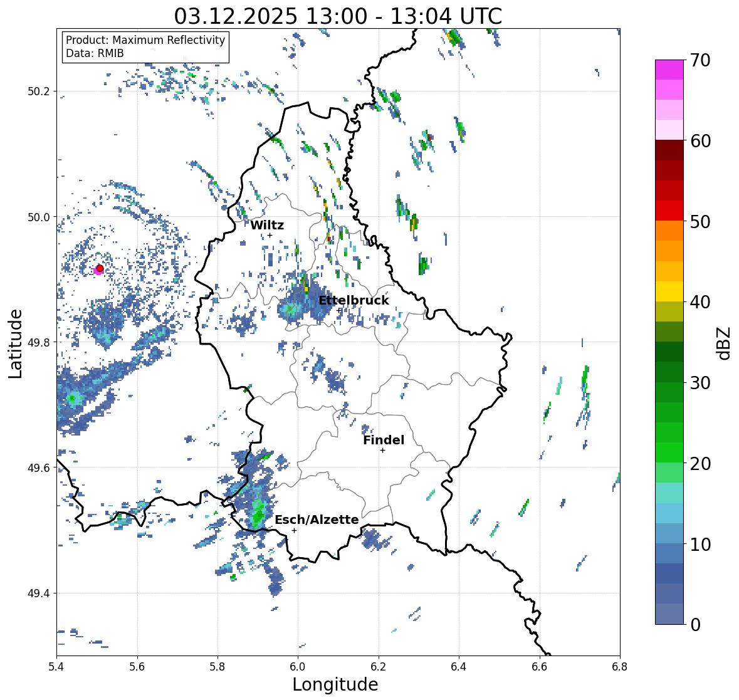Click the 60 tick on the colorbar
Image resolution: width=739 pixels, height=700 pixels.
(700, 141)
